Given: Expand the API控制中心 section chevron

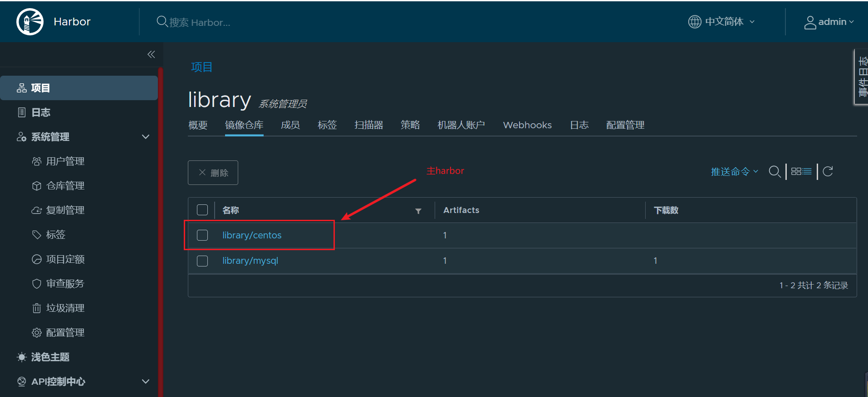Looking at the screenshot, I should (146, 382).
